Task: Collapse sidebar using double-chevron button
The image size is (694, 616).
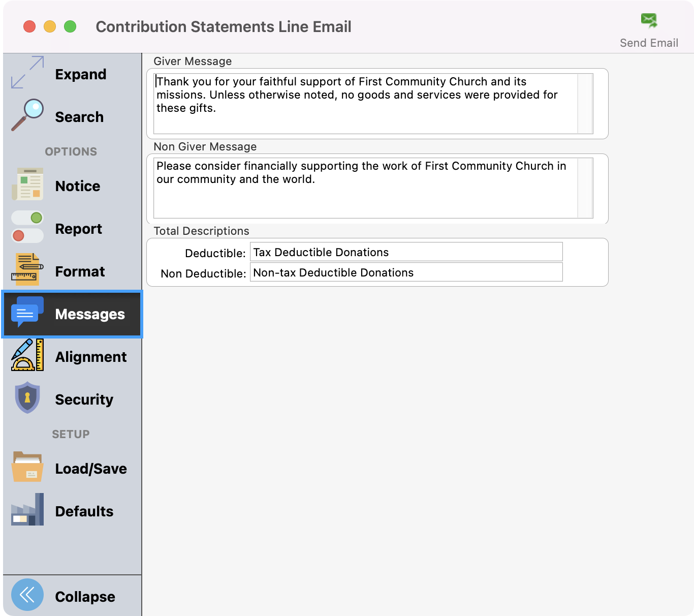Action: click(27, 595)
